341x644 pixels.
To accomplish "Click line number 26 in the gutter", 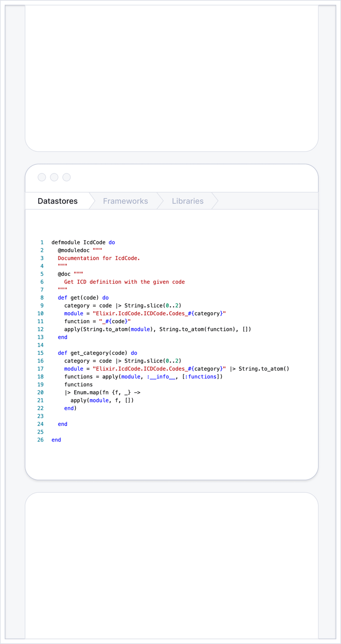I will click(x=40, y=440).
